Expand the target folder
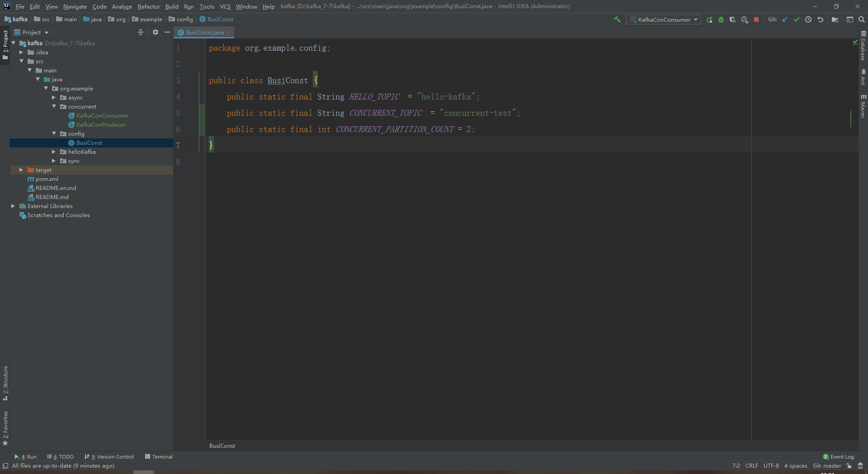 click(x=21, y=170)
